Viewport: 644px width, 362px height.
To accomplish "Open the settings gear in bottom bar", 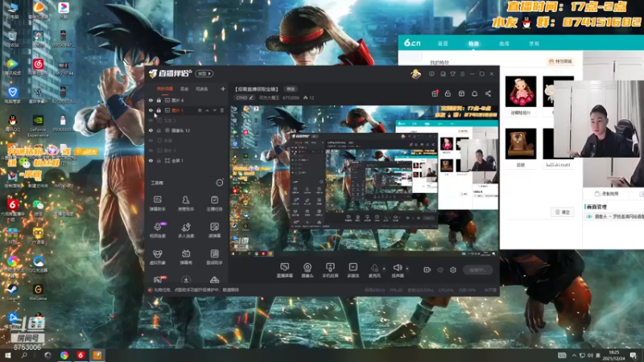I will coord(453,269).
